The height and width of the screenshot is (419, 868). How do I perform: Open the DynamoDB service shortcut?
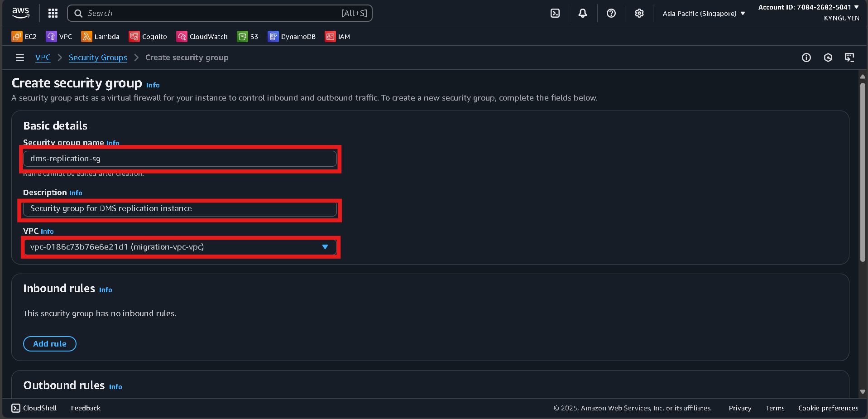(x=292, y=36)
